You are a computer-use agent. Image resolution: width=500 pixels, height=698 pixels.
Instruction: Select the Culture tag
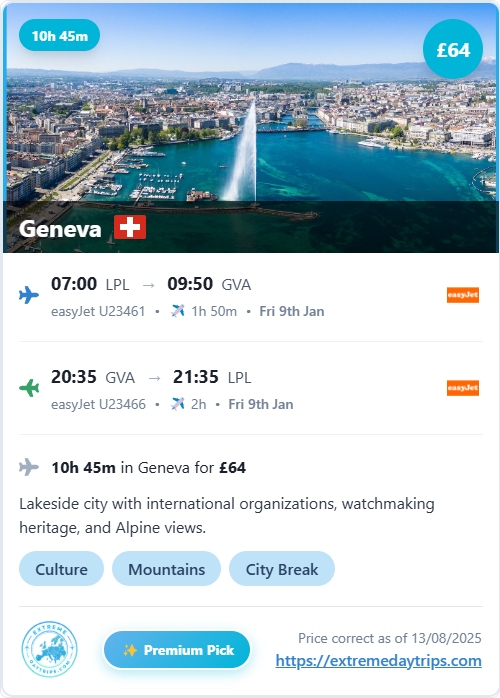point(61,569)
